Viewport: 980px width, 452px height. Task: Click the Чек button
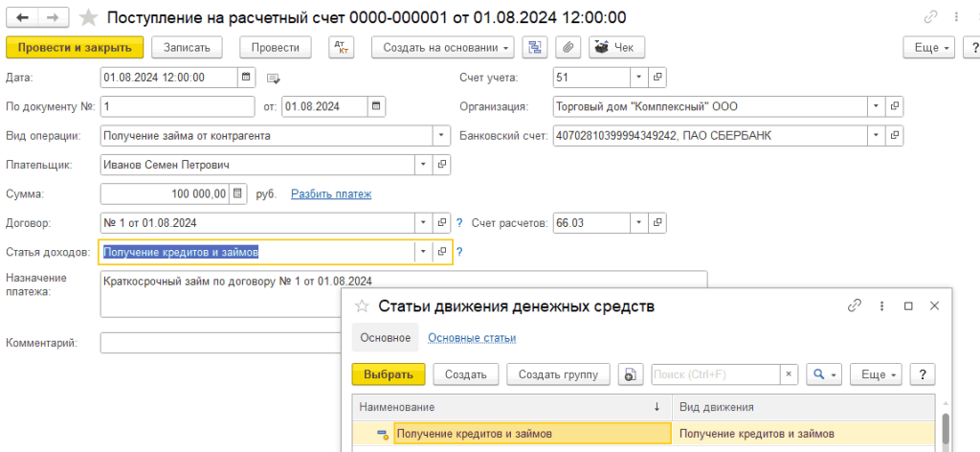click(617, 47)
